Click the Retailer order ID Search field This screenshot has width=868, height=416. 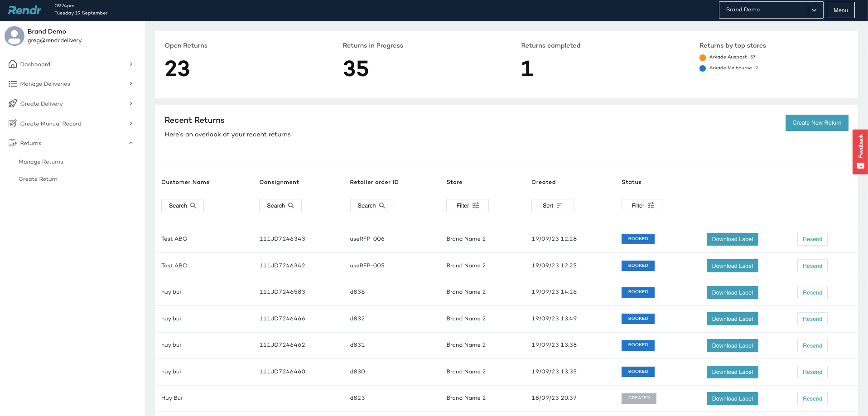point(371,205)
